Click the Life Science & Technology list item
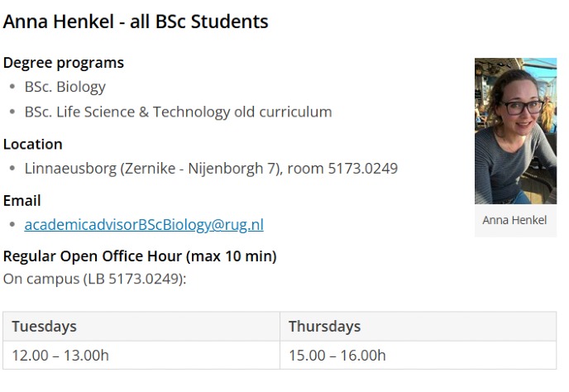The height and width of the screenshot is (392, 569). pyautogui.click(x=178, y=112)
